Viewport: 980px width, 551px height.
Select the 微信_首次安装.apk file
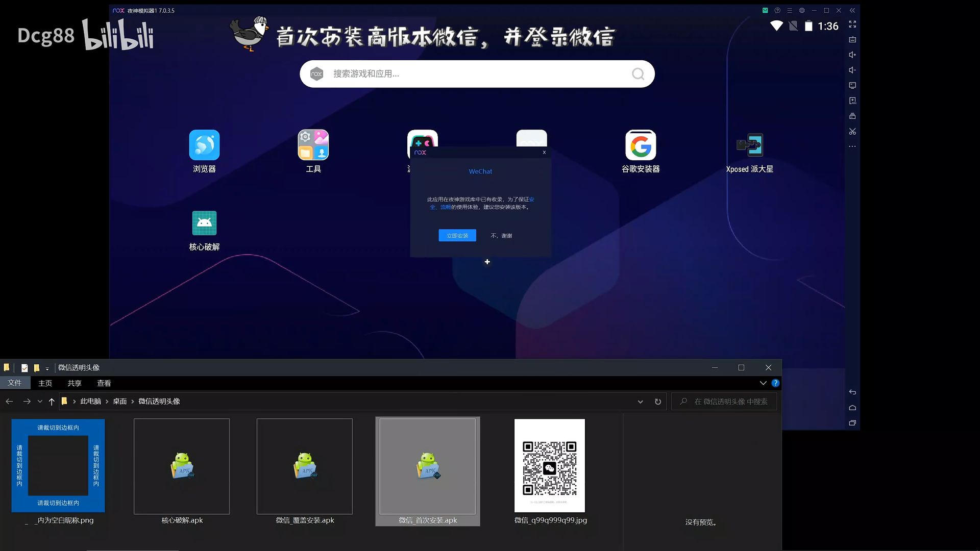(x=428, y=472)
